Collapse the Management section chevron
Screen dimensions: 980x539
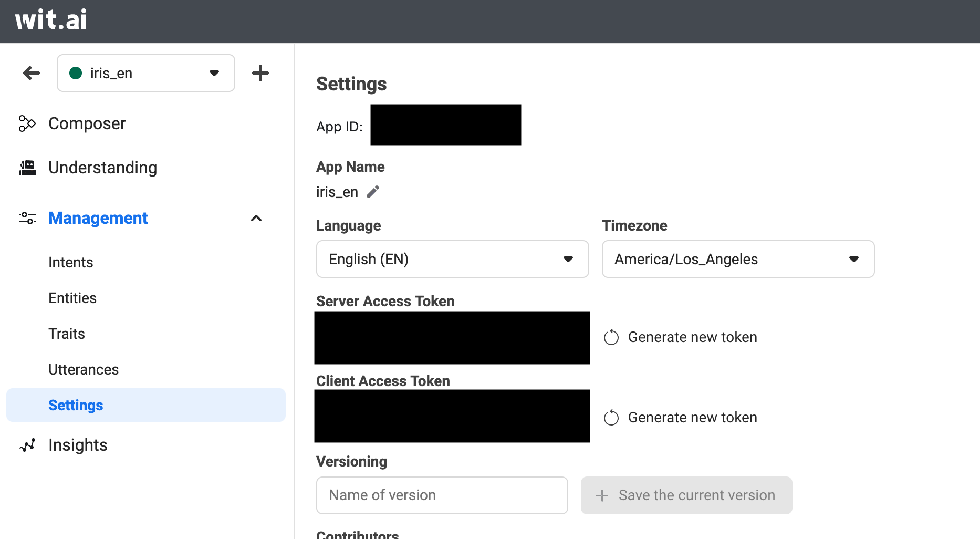coord(256,218)
